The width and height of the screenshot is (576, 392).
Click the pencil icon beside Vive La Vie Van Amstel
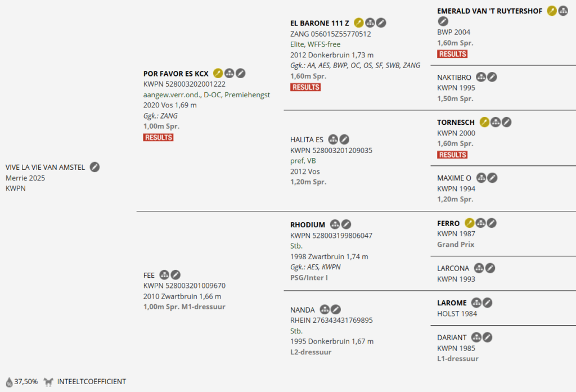pyautogui.click(x=94, y=167)
